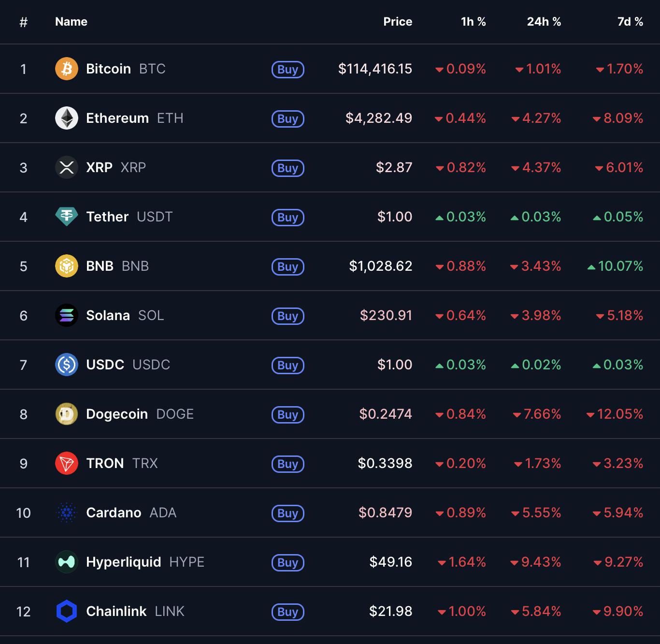660x644 pixels.
Task: Click the Hyperliquid logo icon
Action: [x=67, y=562]
